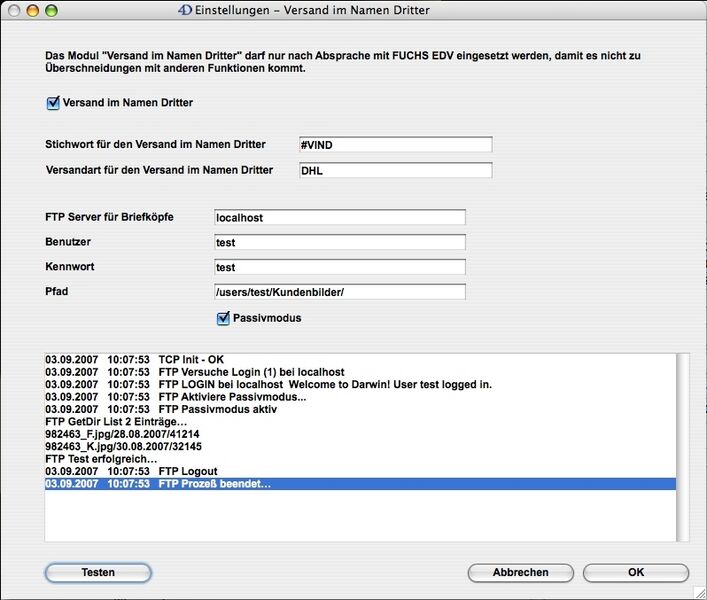Close the window with the red button
The image size is (707, 600).
click(13, 10)
